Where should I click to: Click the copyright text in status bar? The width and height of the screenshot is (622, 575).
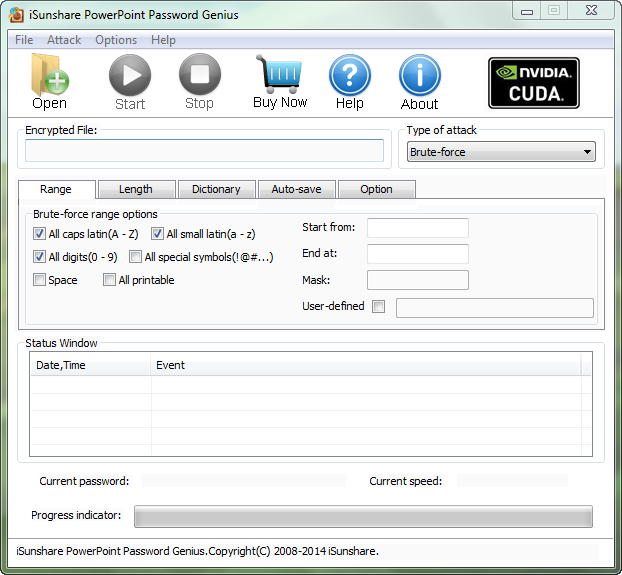click(198, 551)
